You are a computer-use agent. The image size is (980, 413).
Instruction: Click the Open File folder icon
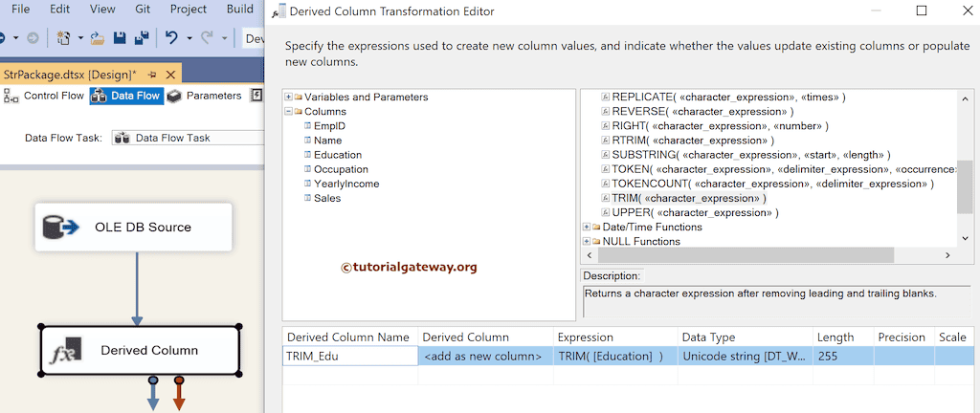pyautogui.click(x=97, y=38)
